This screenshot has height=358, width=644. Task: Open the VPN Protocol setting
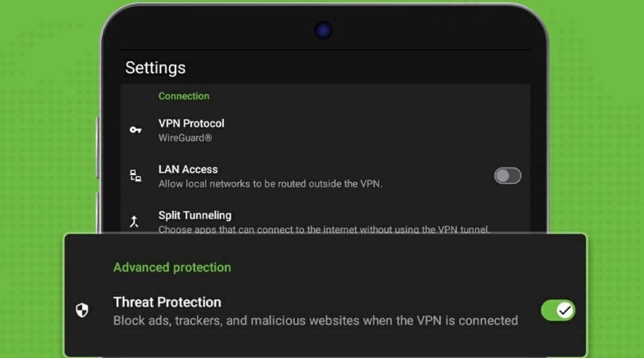325,130
